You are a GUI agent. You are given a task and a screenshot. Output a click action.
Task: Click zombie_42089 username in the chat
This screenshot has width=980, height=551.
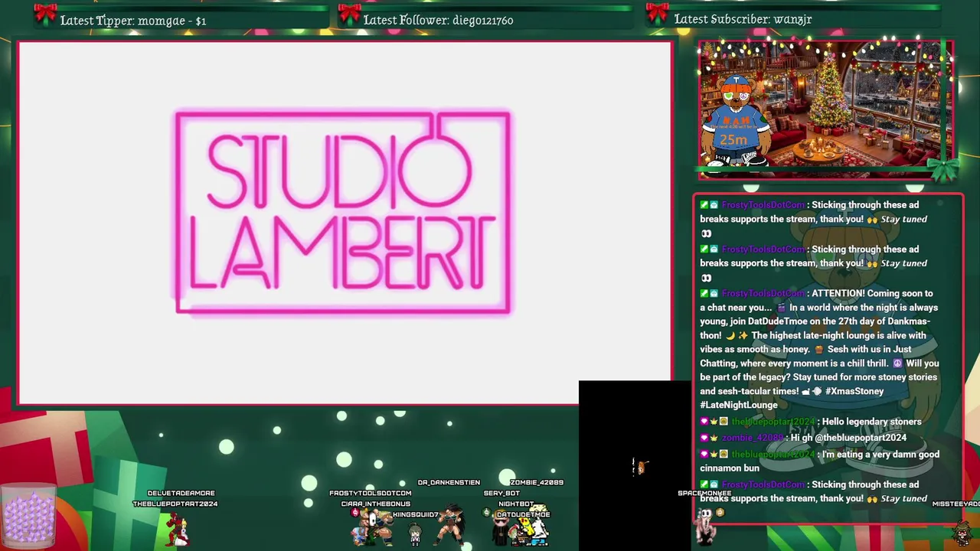tap(753, 438)
